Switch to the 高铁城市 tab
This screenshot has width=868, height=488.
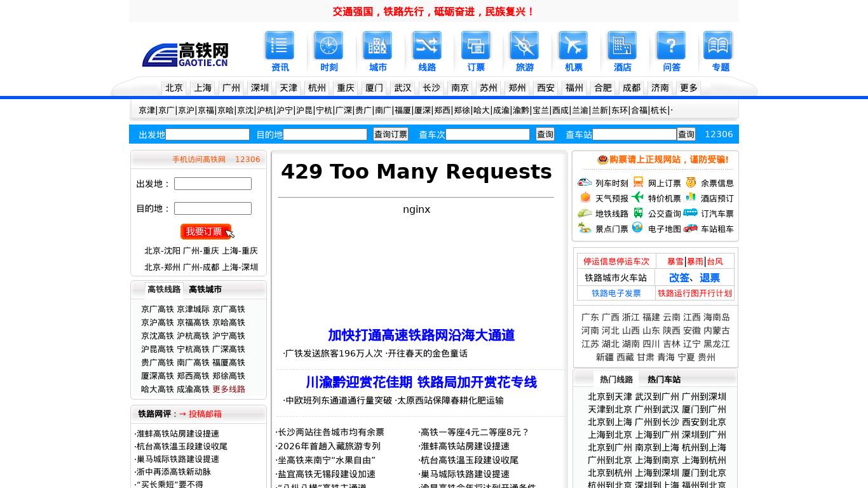tap(205, 290)
